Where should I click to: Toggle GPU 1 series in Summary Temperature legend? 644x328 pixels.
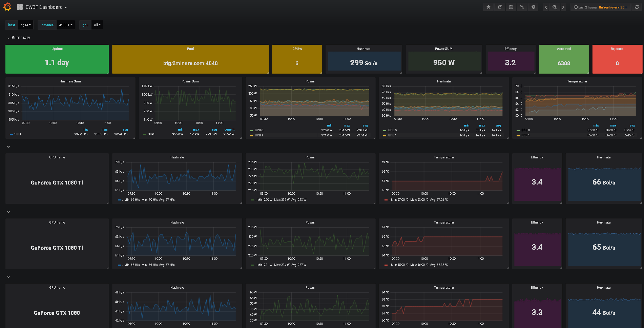click(525, 135)
